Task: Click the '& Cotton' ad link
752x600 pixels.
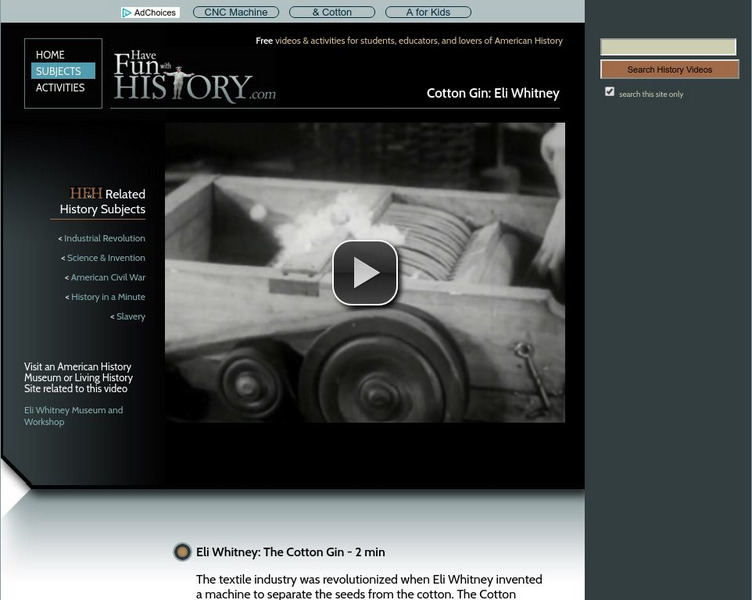Action: tap(332, 12)
